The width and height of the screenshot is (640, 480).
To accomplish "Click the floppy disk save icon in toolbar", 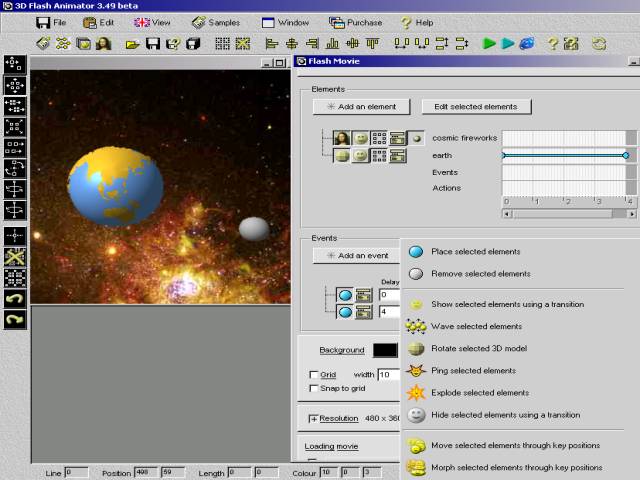I will coord(153,43).
